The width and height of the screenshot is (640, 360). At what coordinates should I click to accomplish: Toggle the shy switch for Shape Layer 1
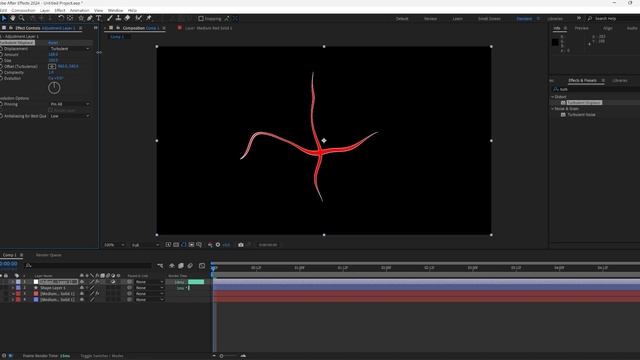(x=82, y=288)
